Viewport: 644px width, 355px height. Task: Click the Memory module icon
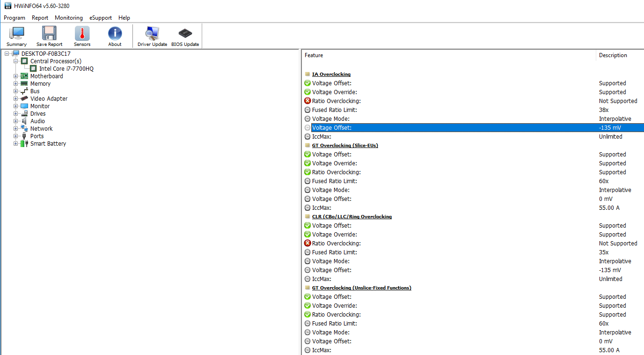(24, 83)
